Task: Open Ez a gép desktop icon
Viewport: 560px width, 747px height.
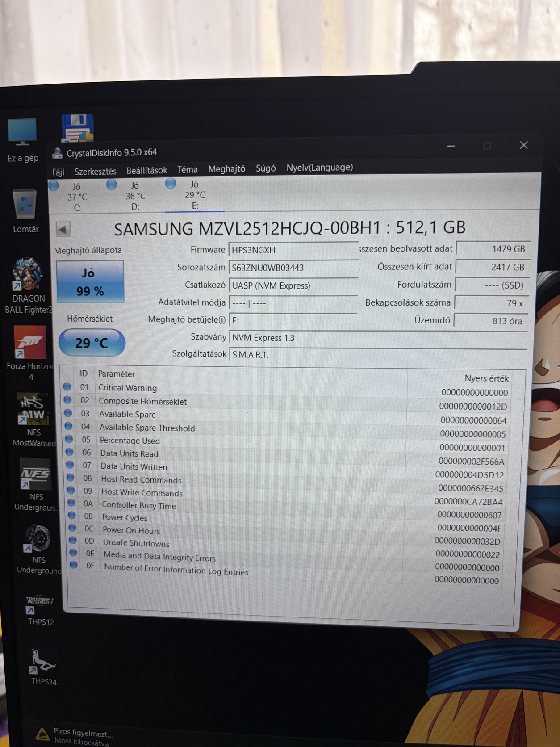Action: 22,140
